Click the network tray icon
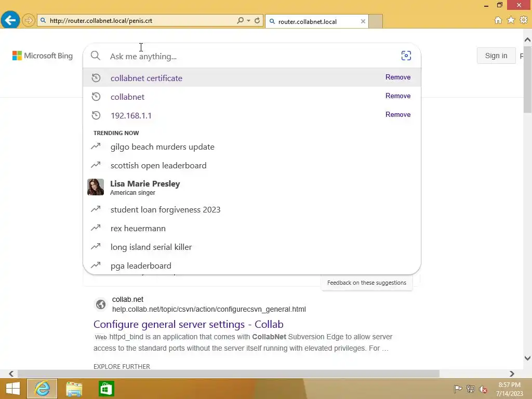This screenshot has width=532, height=399. click(470, 389)
